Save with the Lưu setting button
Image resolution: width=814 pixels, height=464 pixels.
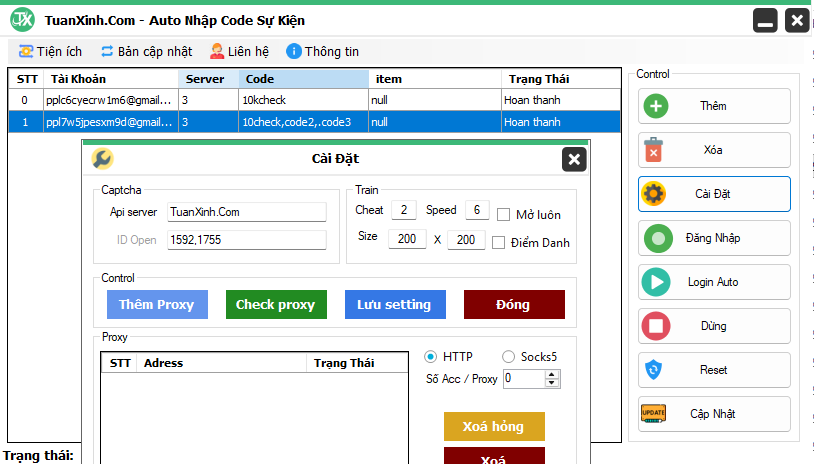coord(394,304)
